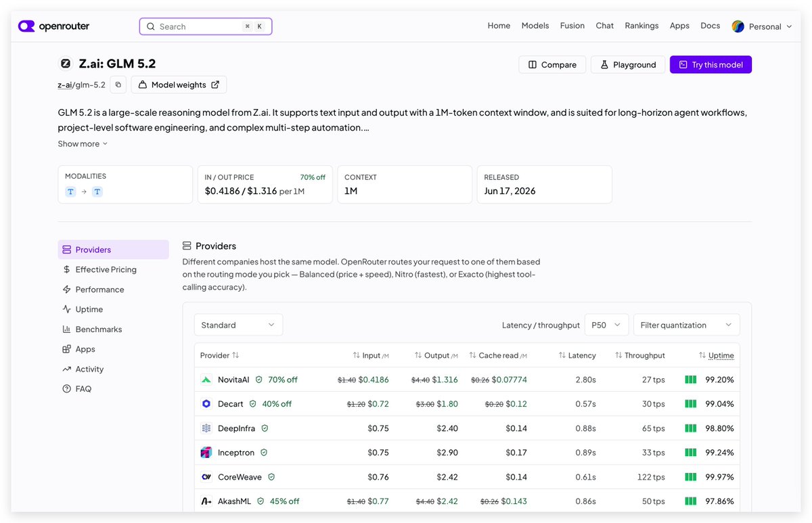Click the Z.ai model avatar icon
The image size is (812, 523).
pos(66,64)
